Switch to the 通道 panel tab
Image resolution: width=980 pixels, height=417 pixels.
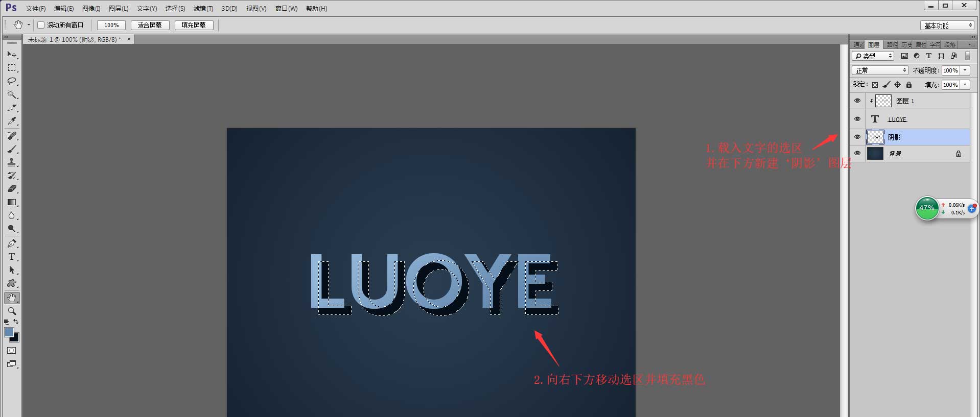[x=858, y=45]
